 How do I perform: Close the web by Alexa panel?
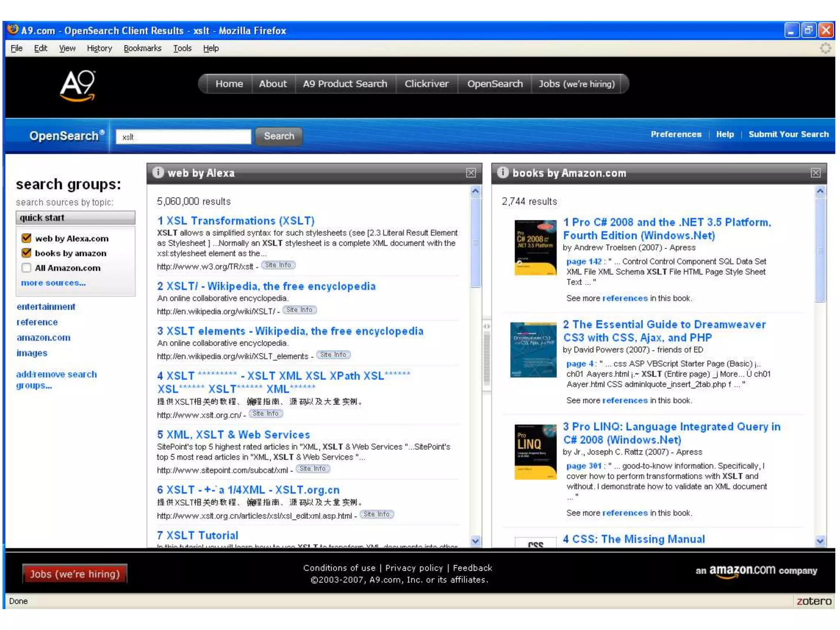click(x=471, y=173)
